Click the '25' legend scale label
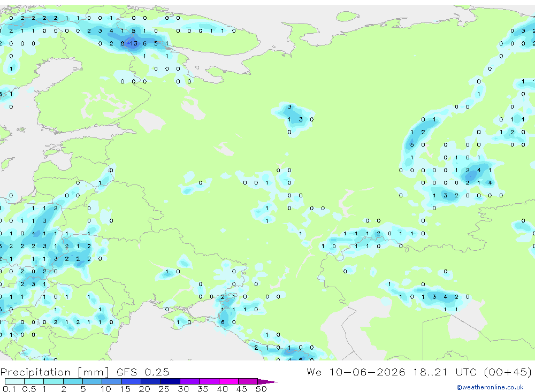Image resolution: width=535 pixels, height=392 pixels. tap(164, 389)
